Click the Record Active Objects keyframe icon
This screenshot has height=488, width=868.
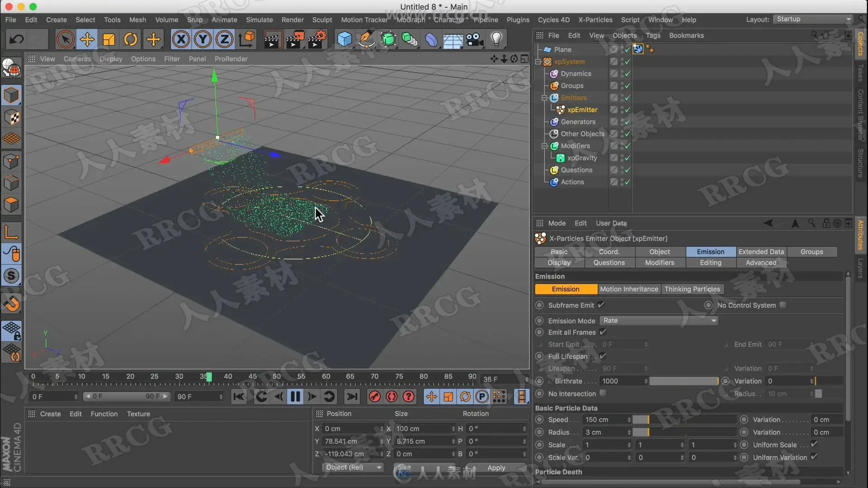[374, 397]
